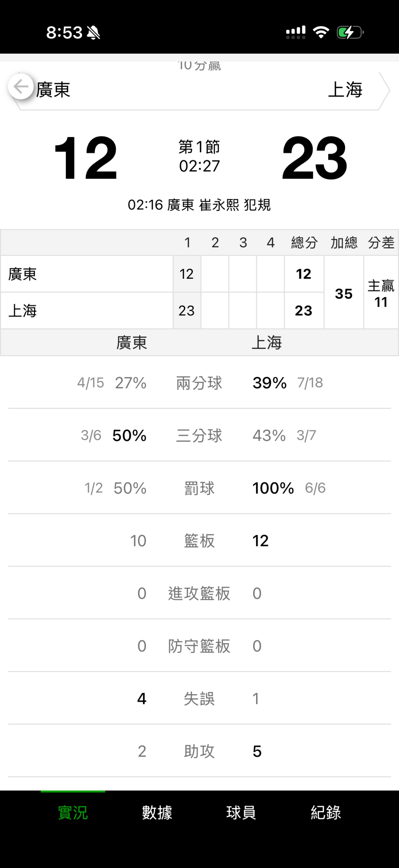Tap the cellular signal bars icon
Image resolution: width=399 pixels, height=868 pixels.
click(x=296, y=33)
